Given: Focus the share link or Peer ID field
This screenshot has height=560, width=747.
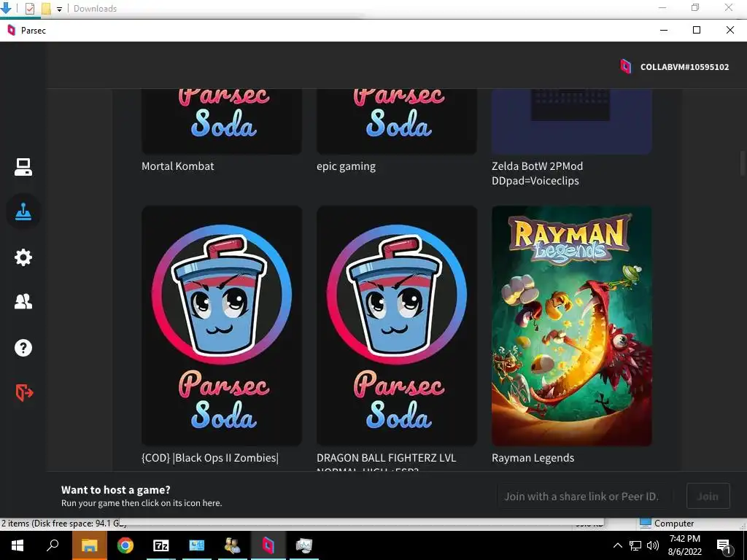Looking at the screenshot, I should pos(585,496).
